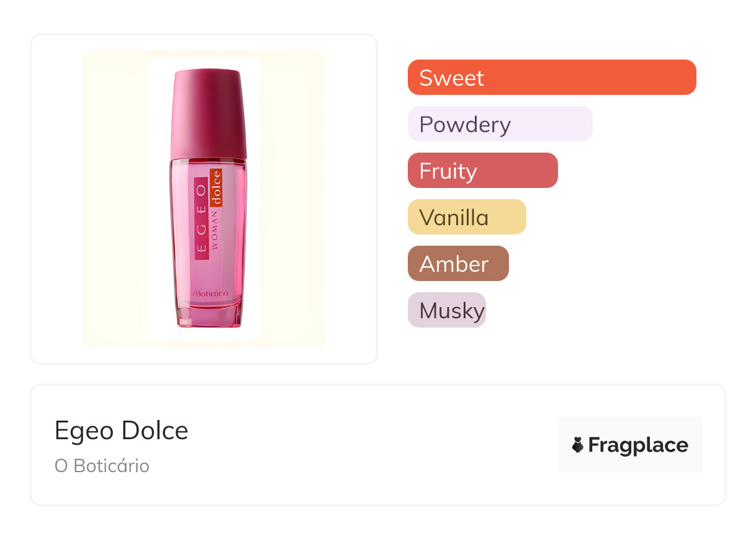Click the Amber accord bar
Viewport: 756px width, 536px height.
pyautogui.click(x=457, y=264)
